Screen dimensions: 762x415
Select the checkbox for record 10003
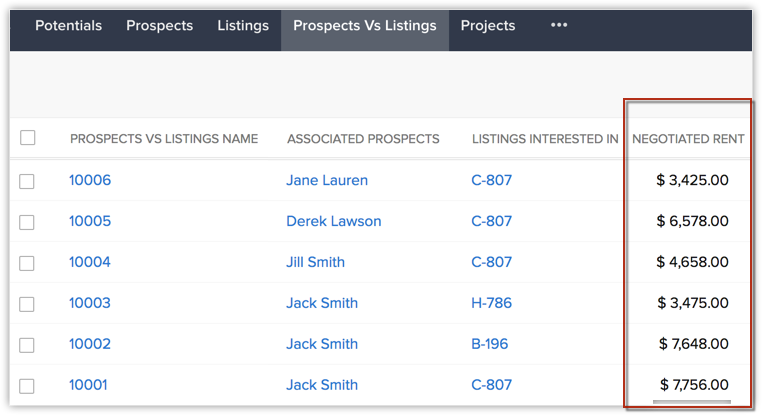pos(27,304)
